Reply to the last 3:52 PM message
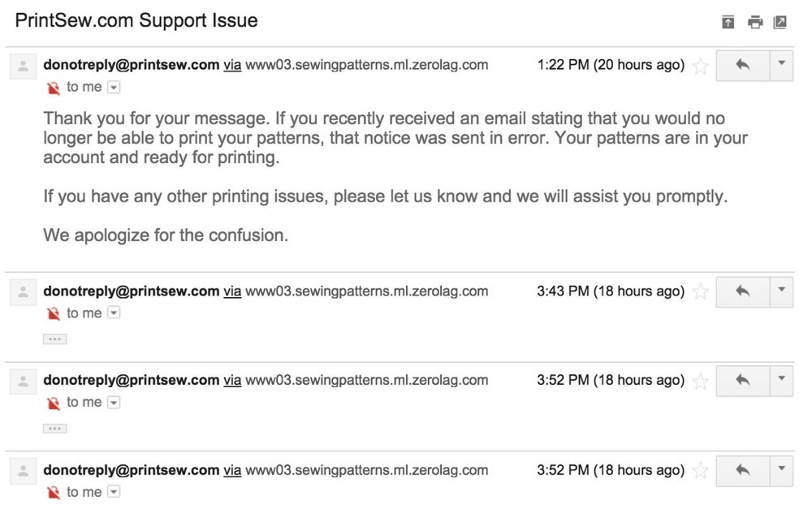This screenshot has width=812, height=509. (743, 470)
